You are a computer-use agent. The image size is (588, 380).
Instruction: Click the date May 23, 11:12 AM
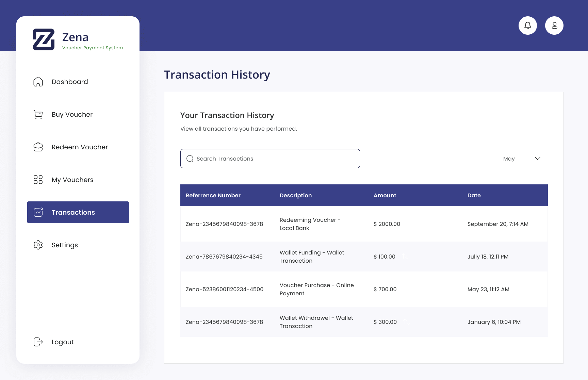point(488,289)
